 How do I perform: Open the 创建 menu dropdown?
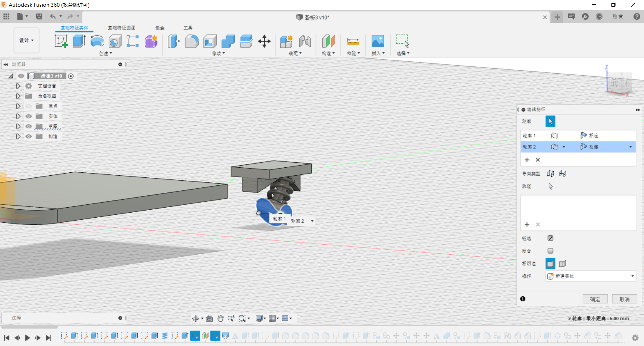[106, 53]
